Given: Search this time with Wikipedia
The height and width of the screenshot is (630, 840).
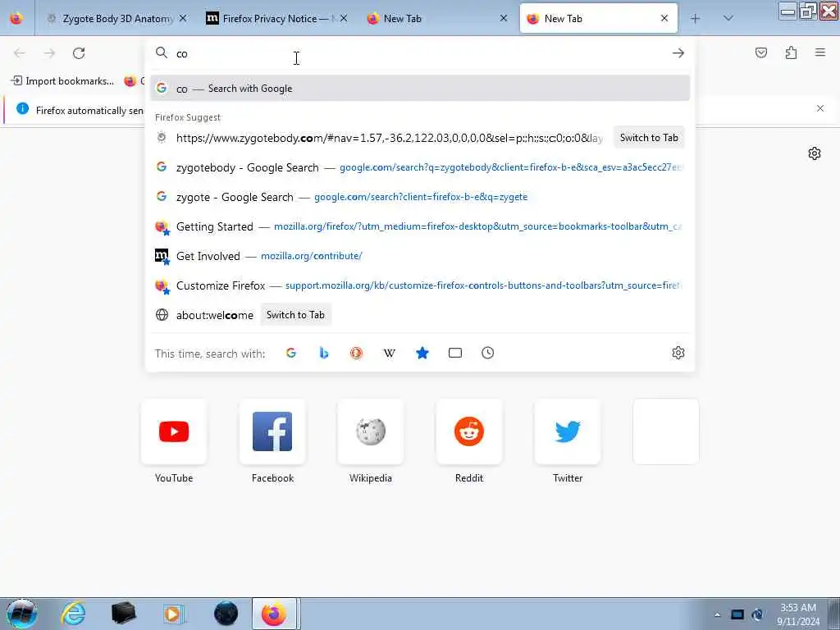Looking at the screenshot, I should point(390,353).
